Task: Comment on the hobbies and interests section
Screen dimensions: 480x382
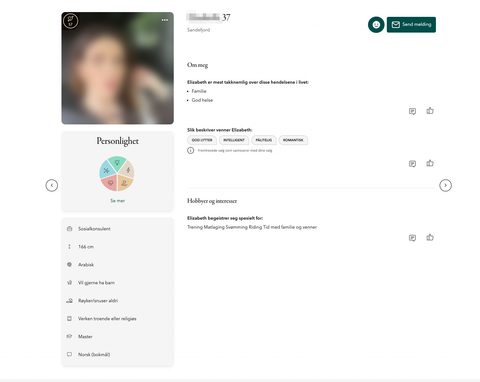Action: [x=412, y=238]
